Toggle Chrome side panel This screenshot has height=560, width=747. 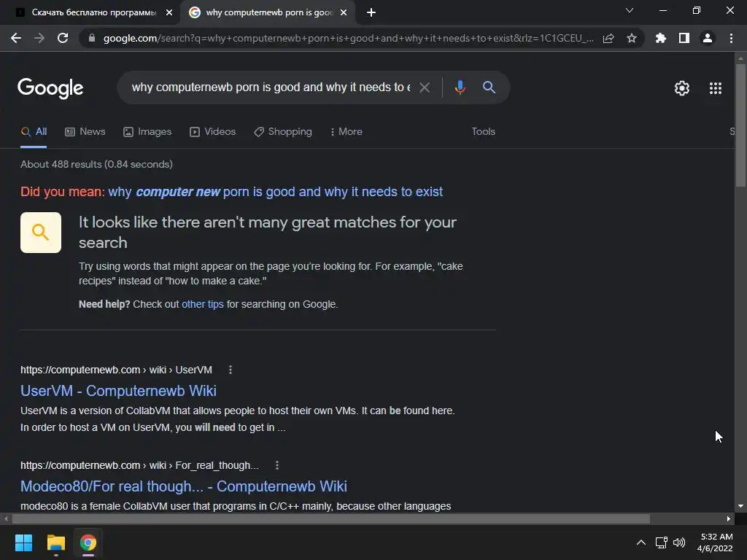pos(684,38)
